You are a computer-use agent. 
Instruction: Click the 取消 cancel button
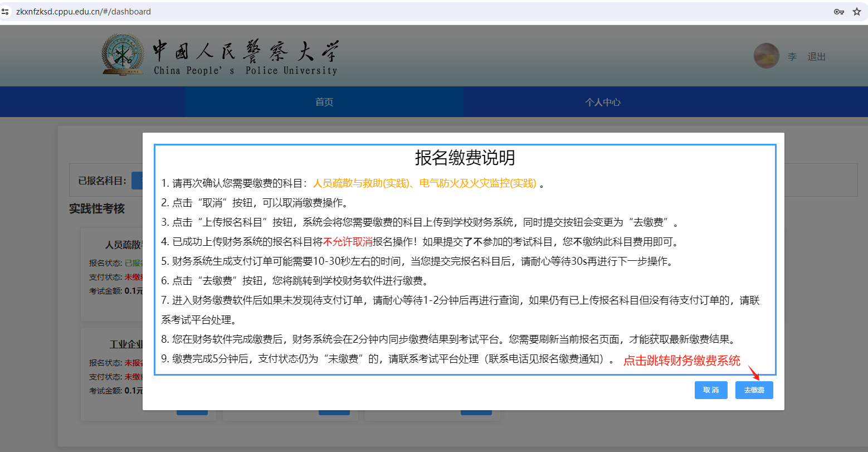tap(711, 390)
